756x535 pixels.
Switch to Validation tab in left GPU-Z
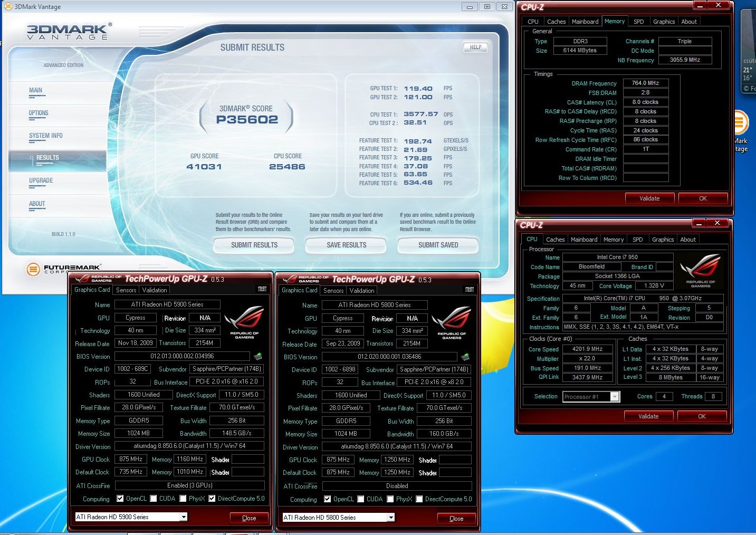[x=155, y=290]
